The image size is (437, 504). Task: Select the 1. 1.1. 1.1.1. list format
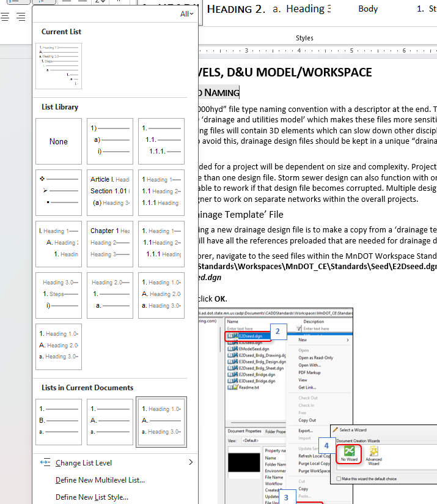pyautogui.click(x=161, y=141)
